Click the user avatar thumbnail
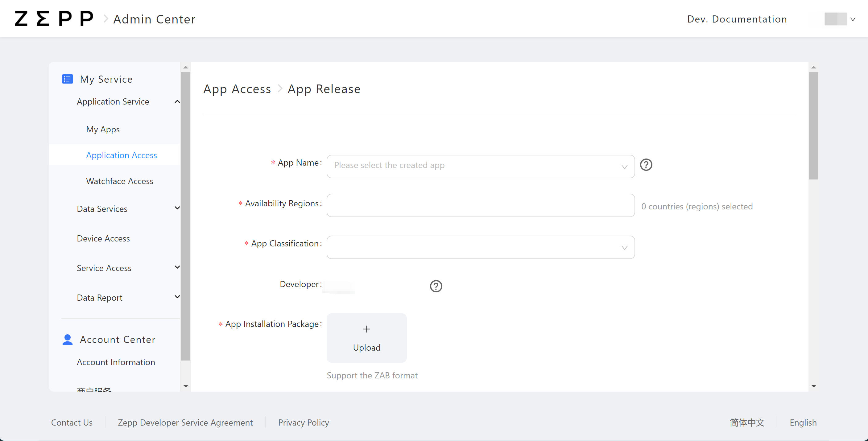 pyautogui.click(x=835, y=19)
